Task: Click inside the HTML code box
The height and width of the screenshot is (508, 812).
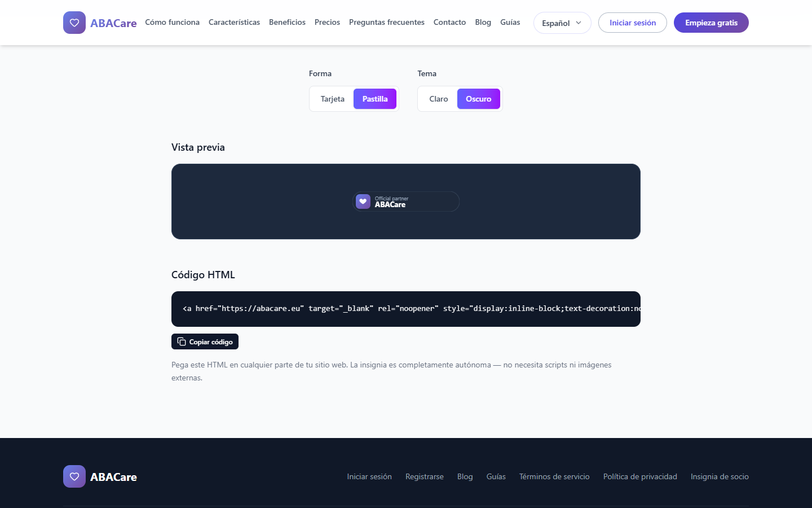Action: point(406,309)
